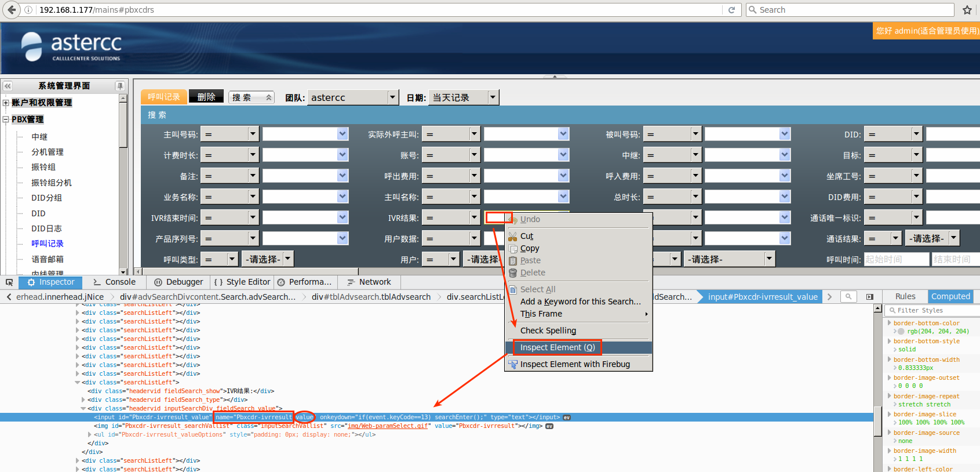The image size is (980, 472).
Task: Click the pin icon in sidebar header
Action: [x=120, y=86]
